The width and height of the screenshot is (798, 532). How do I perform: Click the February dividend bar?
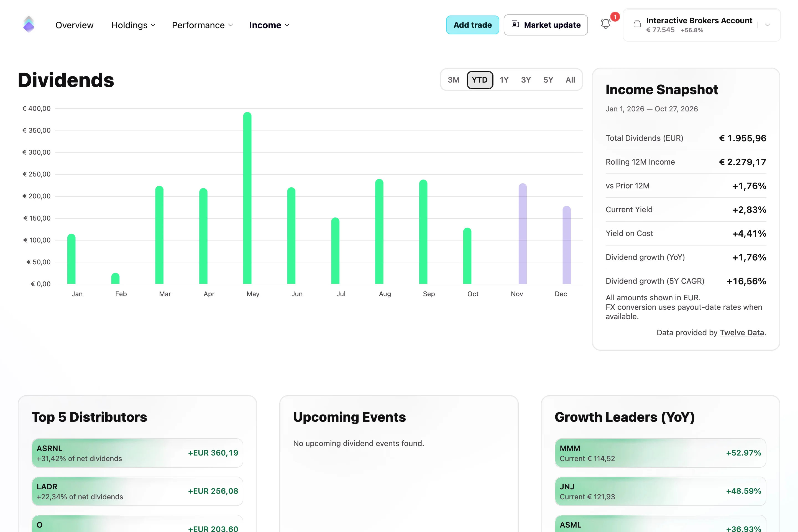point(115,278)
